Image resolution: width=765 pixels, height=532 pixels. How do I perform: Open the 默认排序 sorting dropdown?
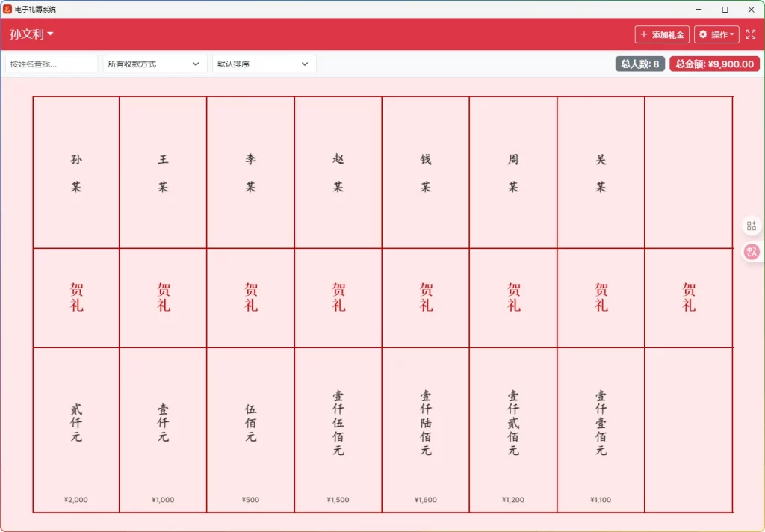pyautogui.click(x=264, y=64)
